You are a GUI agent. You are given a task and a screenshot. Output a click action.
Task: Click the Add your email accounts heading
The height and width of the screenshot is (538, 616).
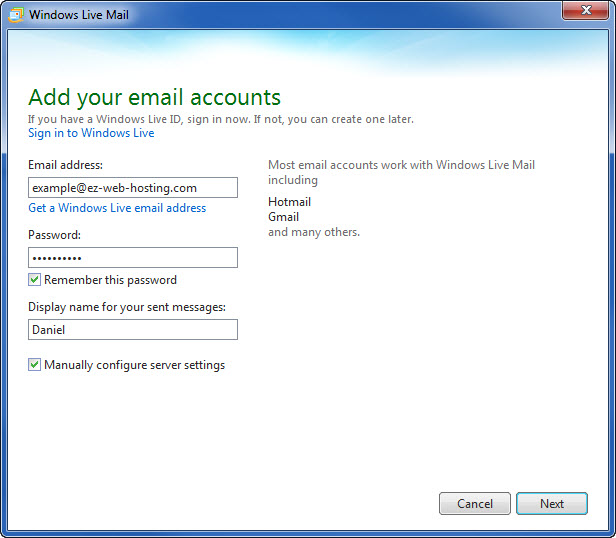tap(154, 97)
